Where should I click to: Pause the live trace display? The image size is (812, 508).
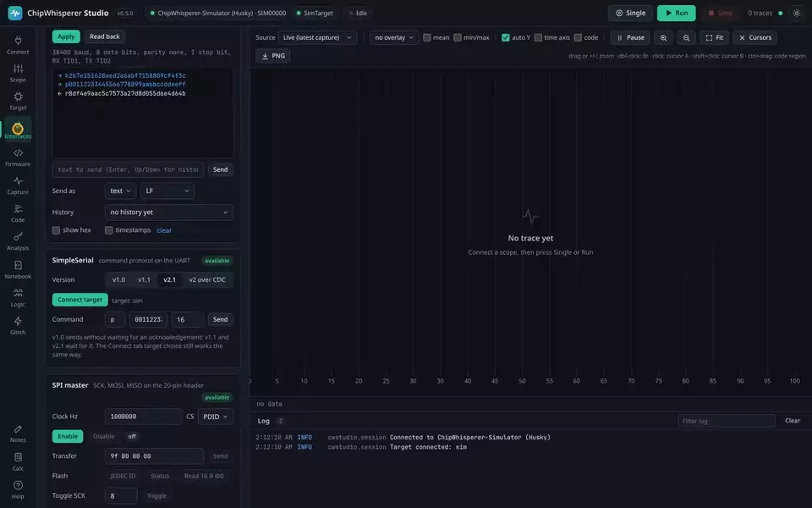630,37
